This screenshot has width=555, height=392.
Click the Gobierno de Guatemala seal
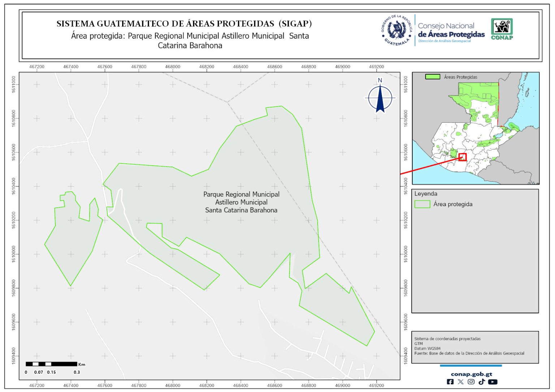pyautogui.click(x=397, y=30)
